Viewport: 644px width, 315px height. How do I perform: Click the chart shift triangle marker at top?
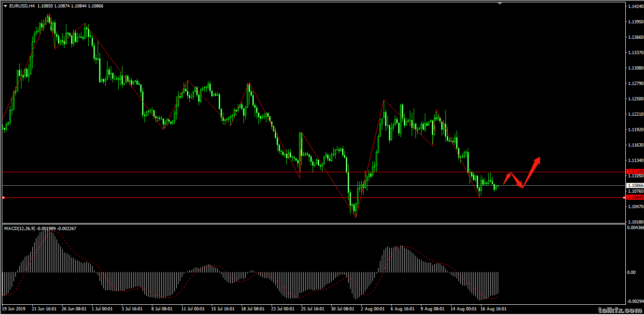(x=500, y=3)
